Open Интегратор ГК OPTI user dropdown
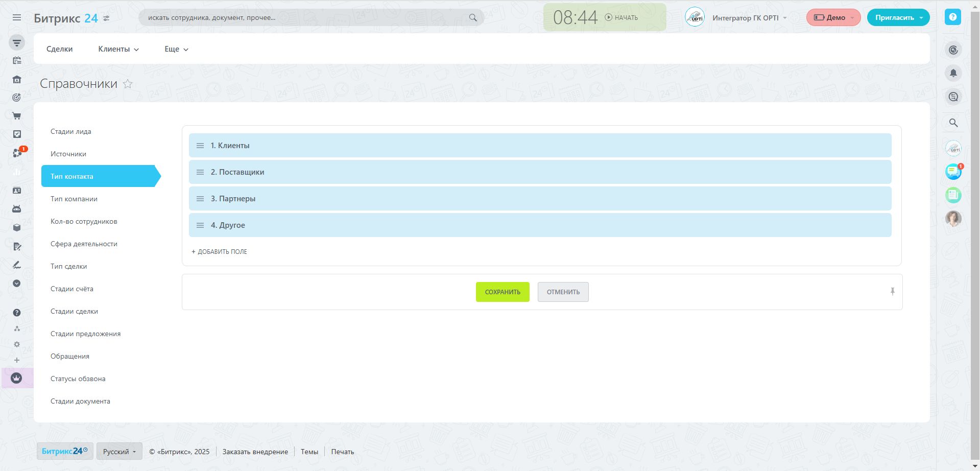 [749, 18]
